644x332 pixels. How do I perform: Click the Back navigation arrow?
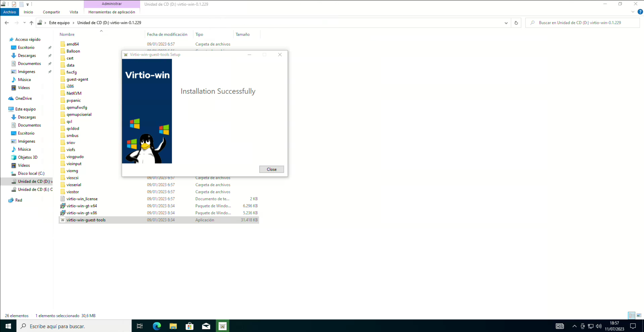tap(7, 23)
